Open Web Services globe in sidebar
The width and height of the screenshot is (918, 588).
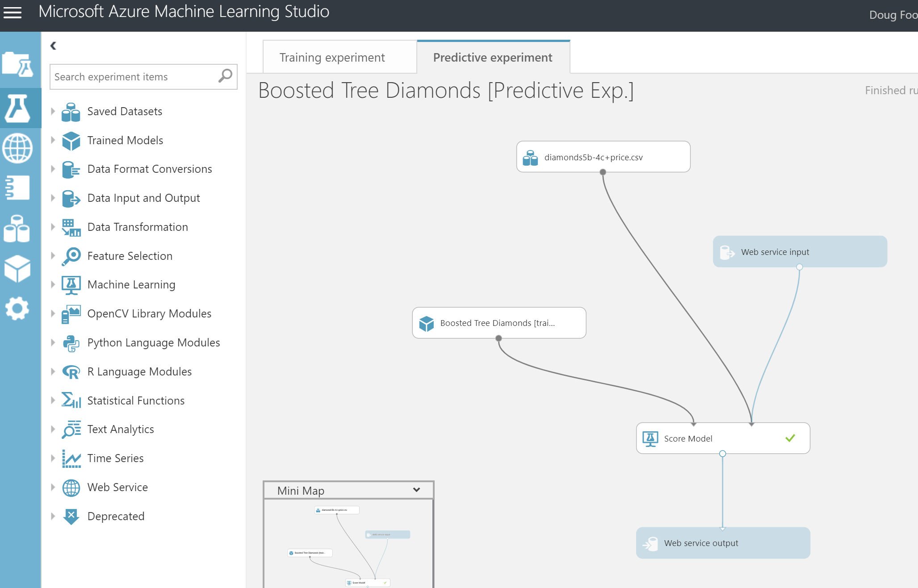pyautogui.click(x=17, y=148)
